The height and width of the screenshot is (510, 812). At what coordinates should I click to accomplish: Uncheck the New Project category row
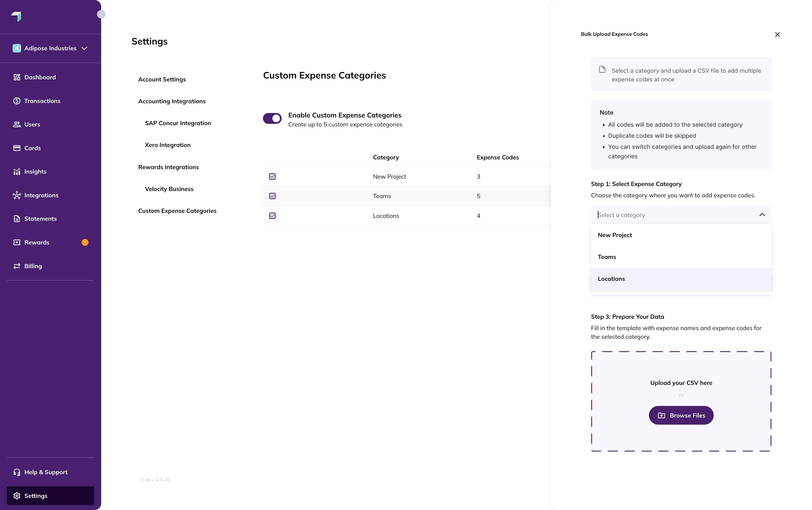click(272, 176)
